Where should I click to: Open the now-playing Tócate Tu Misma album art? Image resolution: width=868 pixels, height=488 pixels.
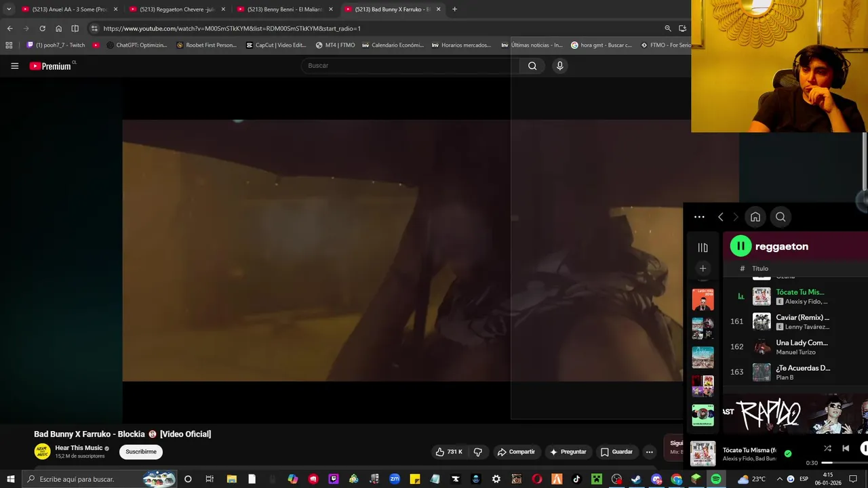703,453
